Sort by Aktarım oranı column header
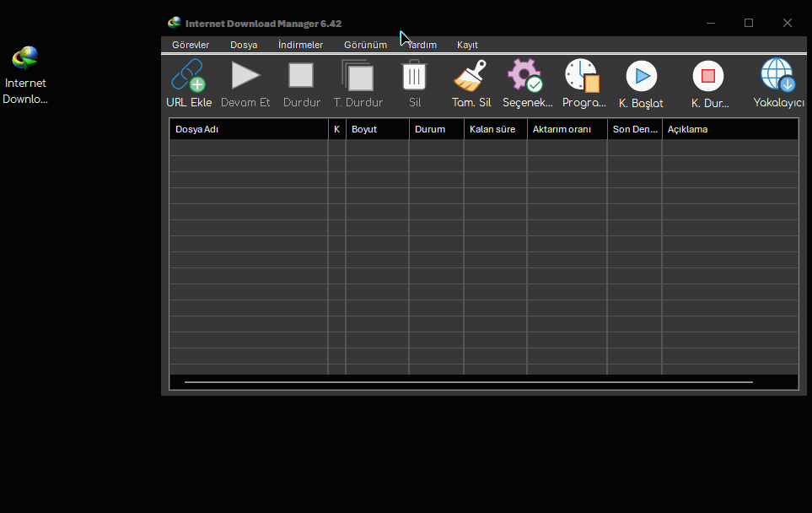 [x=567, y=129]
